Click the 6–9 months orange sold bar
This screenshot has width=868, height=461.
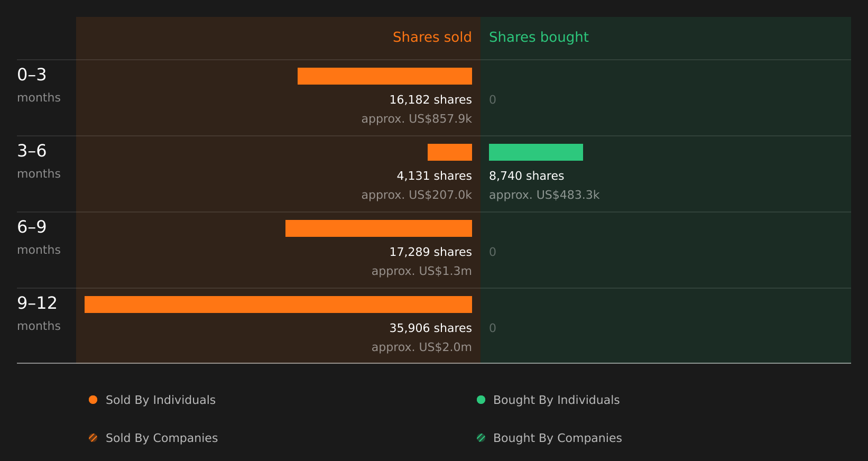[x=378, y=228]
